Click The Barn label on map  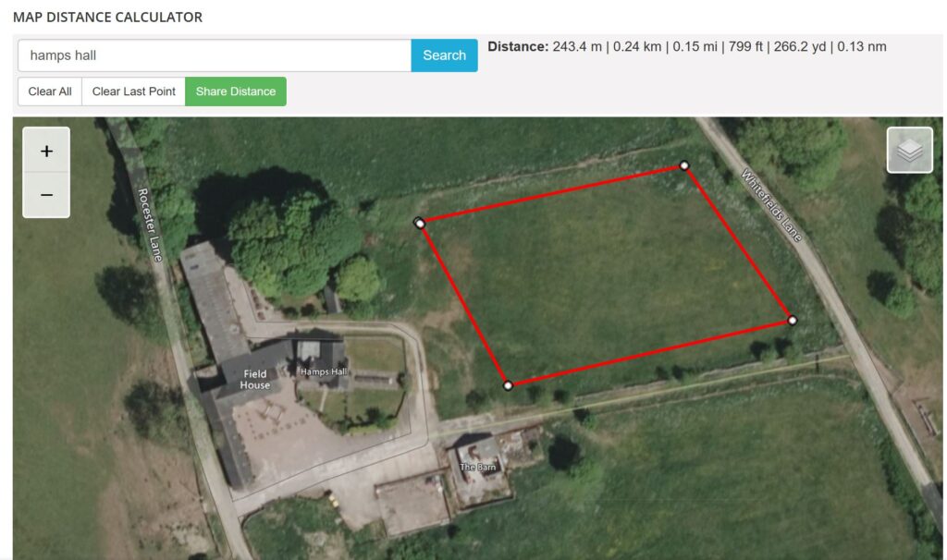478,467
